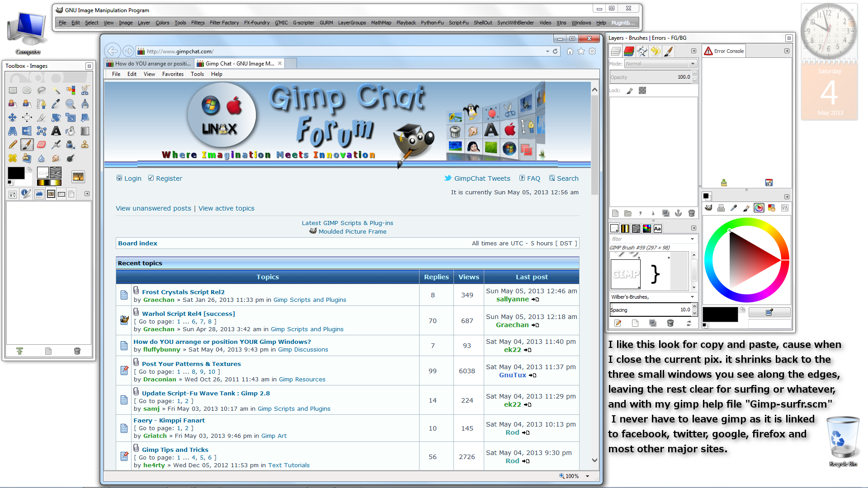This screenshot has width=868, height=488.
Task: Switch color selector to Palette mode
Action: pos(772,208)
